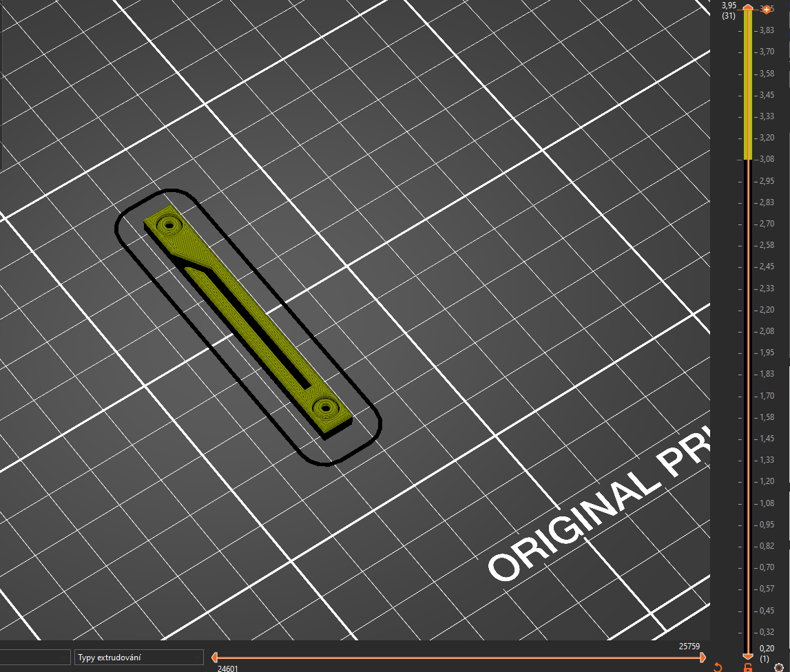Click the vertical slider at height 0,57
Image resolution: width=790 pixels, height=672 pixels.
[x=747, y=589]
